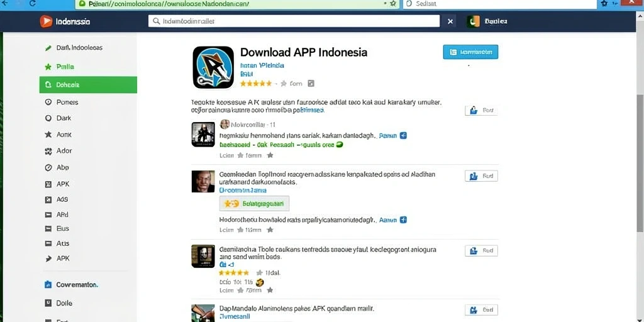Click the icon beside ARd in the sidebar

tap(48, 214)
